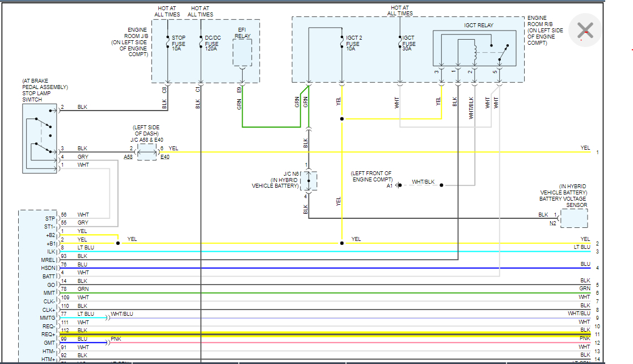
Task: Click the HSDN pin 76 BLU terminal label
Action: pos(49,268)
